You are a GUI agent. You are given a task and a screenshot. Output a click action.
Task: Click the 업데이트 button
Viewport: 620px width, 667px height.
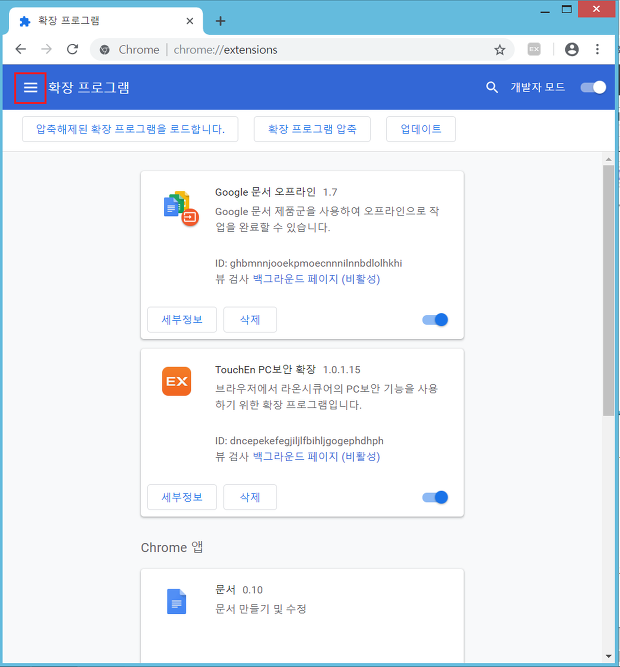coord(421,129)
